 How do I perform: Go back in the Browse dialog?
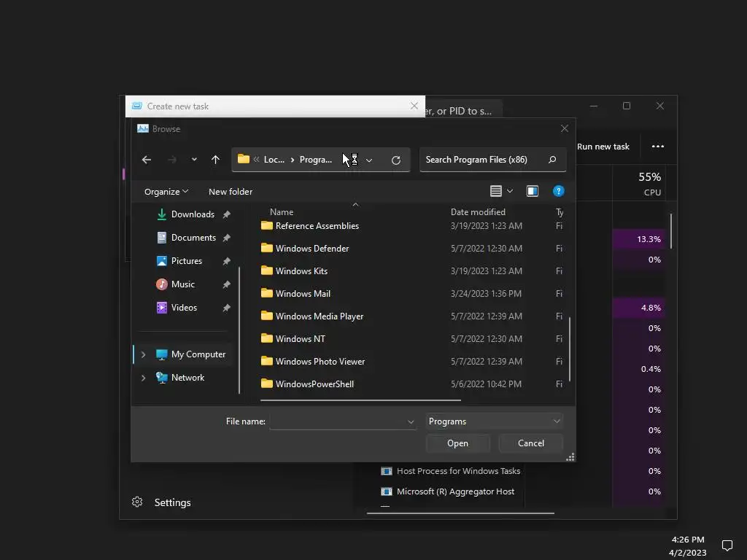[146, 160]
